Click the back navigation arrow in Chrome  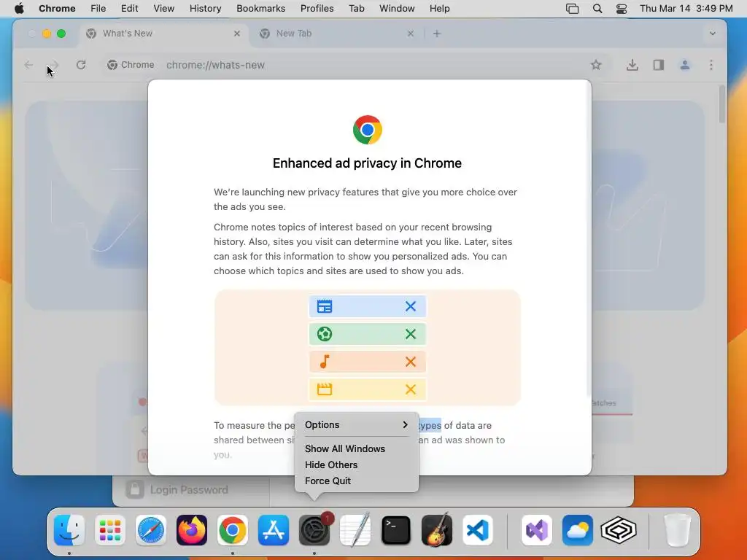28,65
